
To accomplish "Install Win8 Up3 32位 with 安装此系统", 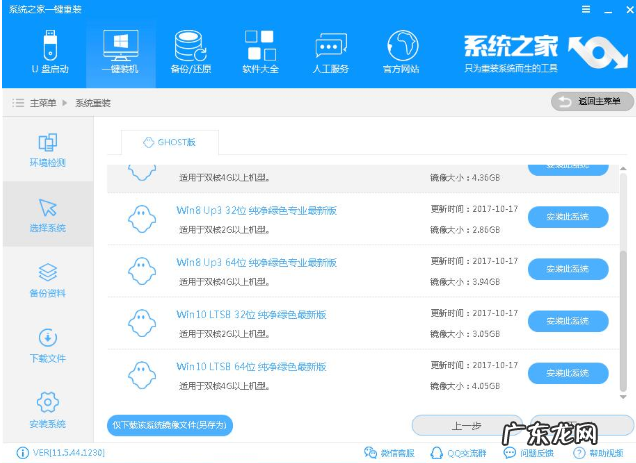I will coord(568,217).
